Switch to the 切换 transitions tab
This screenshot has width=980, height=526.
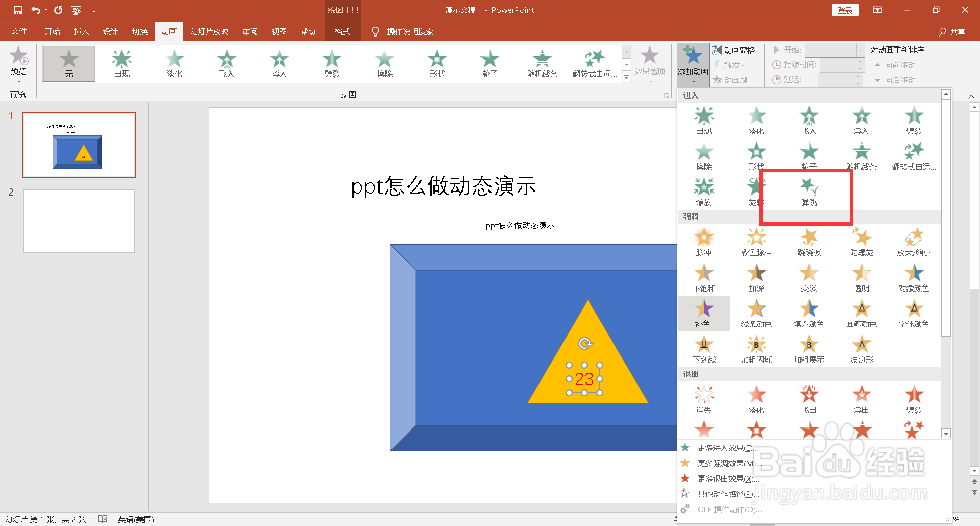(139, 31)
